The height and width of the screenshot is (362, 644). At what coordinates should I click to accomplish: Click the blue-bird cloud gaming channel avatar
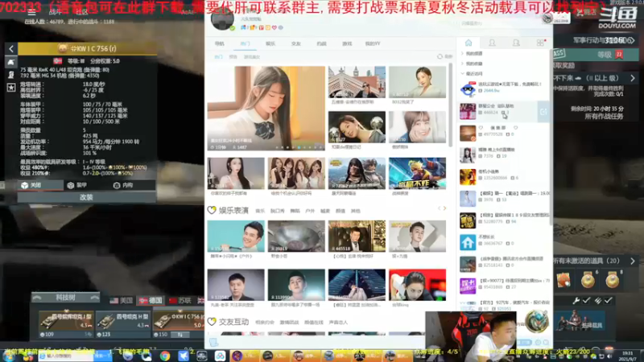click(x=468, y=89)
